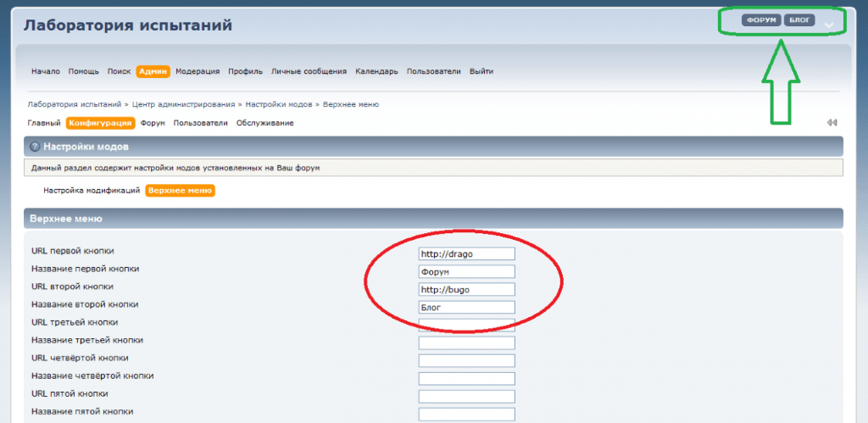Viewport: 868px width, 423px height.
Task: Follow the Настройки модов breadcrumb link
Action: pyautogui.click(x=281, y=104)
